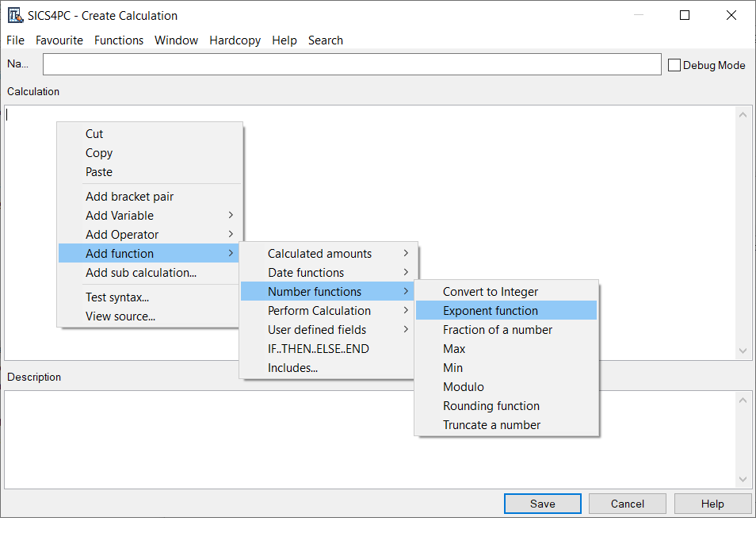The width and height of the screenshot is (756, 552).
Task: Click the SICS4PC app icon in title bar
Action: (x=14, y=16)
